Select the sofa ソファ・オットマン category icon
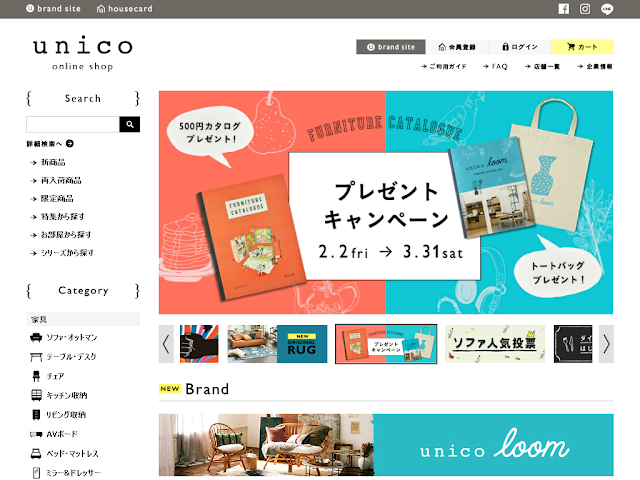Viewport: 640px width, 480px height. (36, 338)
